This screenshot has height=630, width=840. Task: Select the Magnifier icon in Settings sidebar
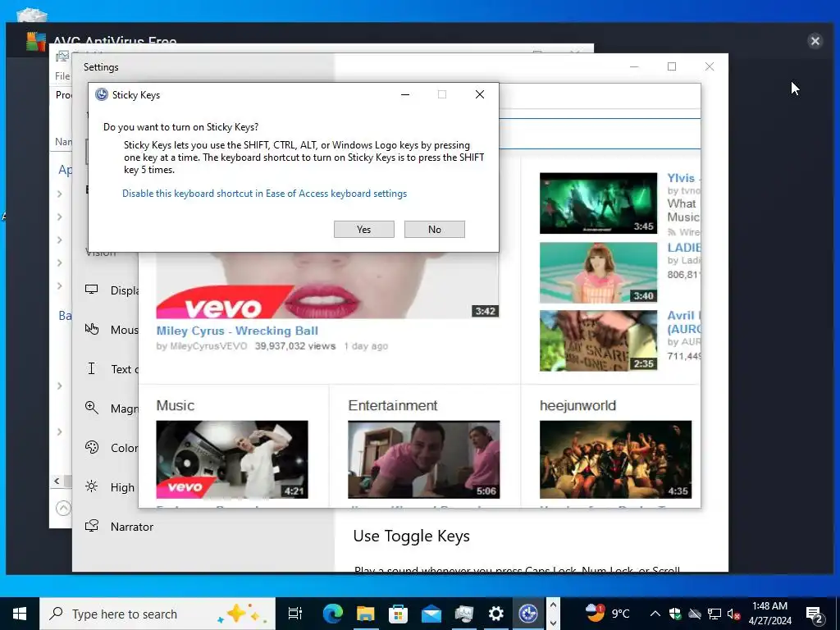coord(92,408)
